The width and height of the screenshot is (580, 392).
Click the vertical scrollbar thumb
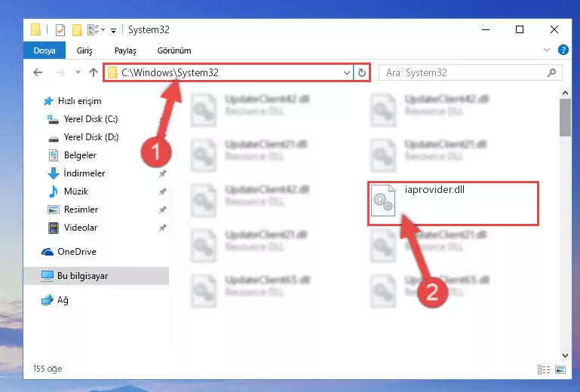pyautogui.click(x=565, y=118)
